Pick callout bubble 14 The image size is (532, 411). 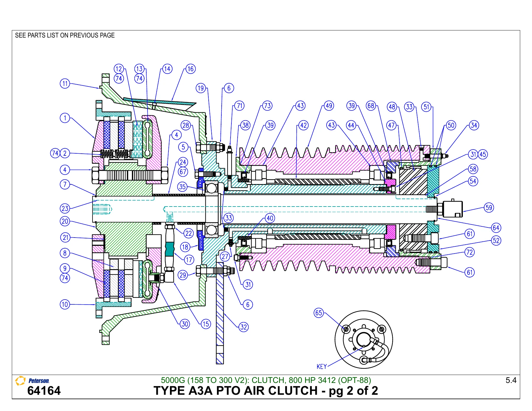pyautogui.click(x=167, y=69)
